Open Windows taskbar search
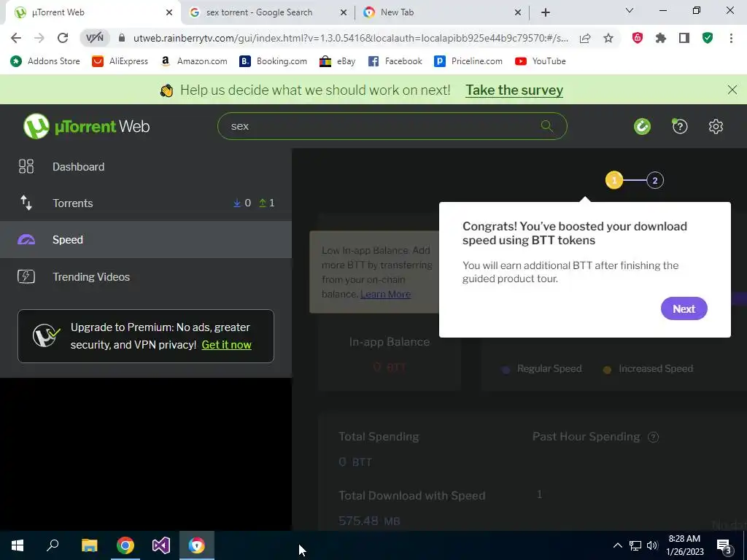The image size is (747, 560). pos(53,545)
